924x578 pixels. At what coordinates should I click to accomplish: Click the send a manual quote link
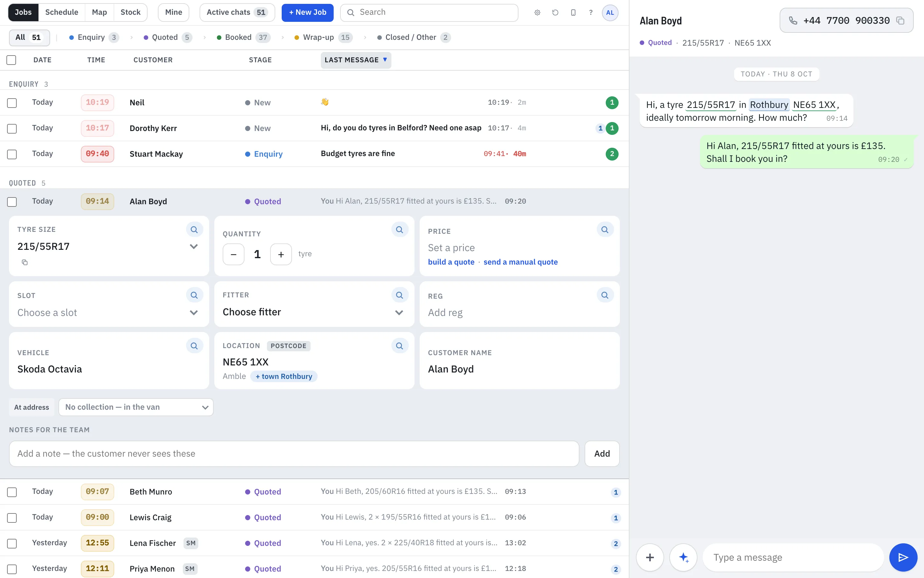(520, 262)
